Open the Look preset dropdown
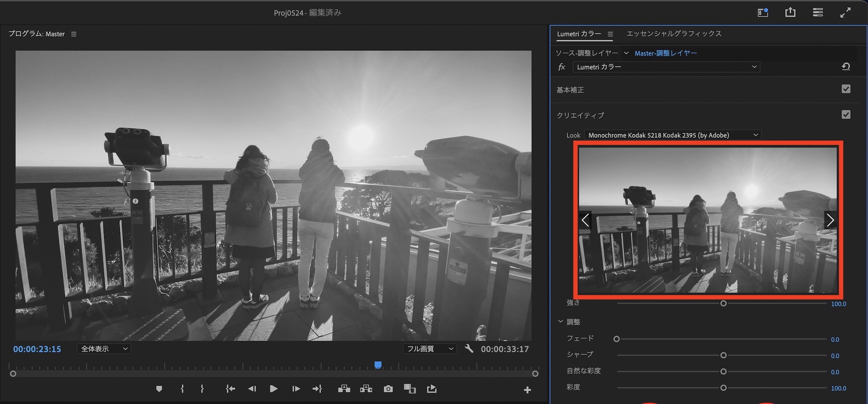This screenshot has height=404, width=868. click(x=673, y=135)
